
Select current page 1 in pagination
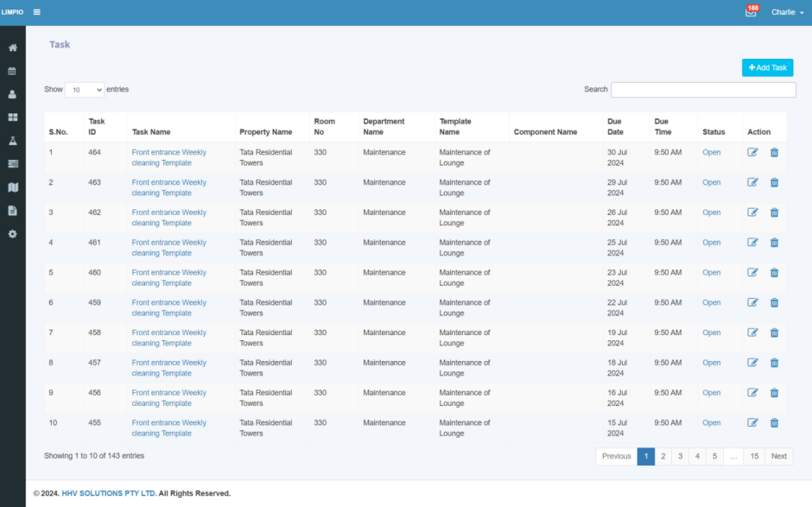646,456
